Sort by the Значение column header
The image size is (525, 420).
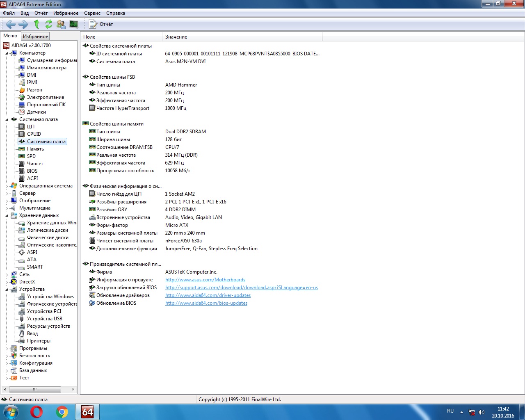[242, 37]
